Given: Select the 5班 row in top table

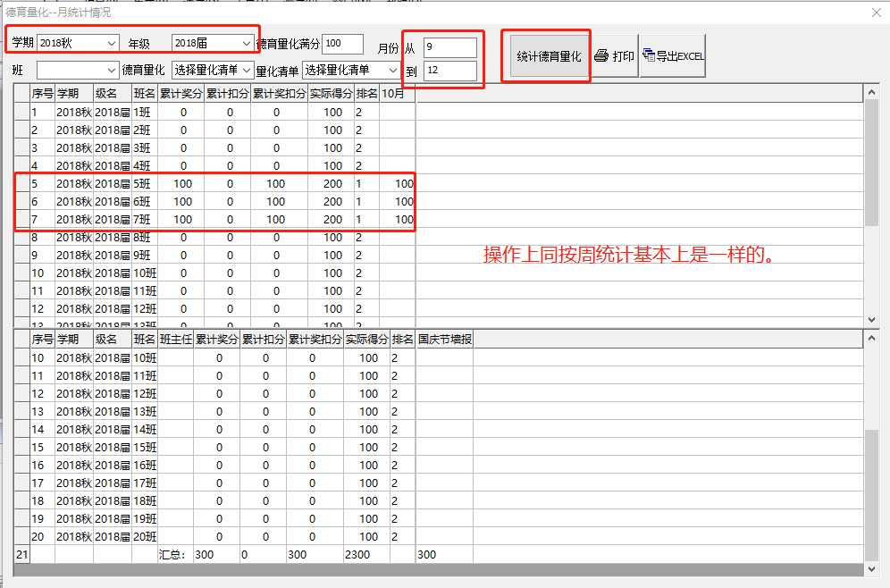Looking at the screenshot, I should 143,184.
